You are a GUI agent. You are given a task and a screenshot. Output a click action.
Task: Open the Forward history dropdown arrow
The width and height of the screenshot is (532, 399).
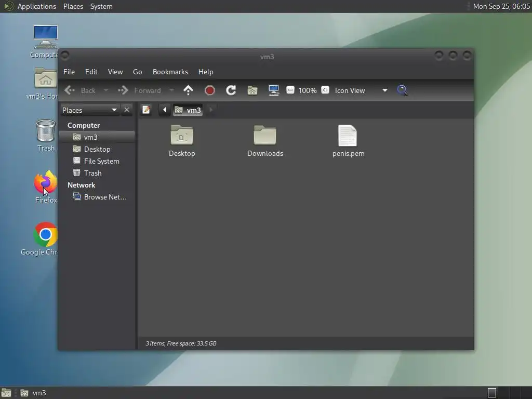point(171,90)
